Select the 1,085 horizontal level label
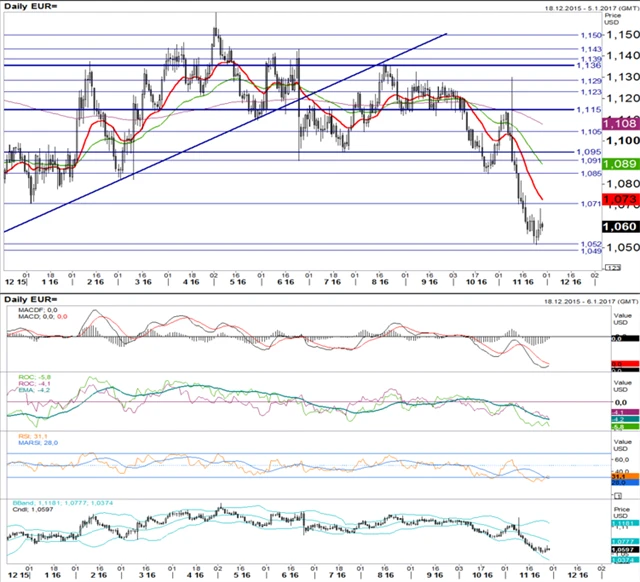This screenshot has width=640, height=582. (x=591, y=173)
